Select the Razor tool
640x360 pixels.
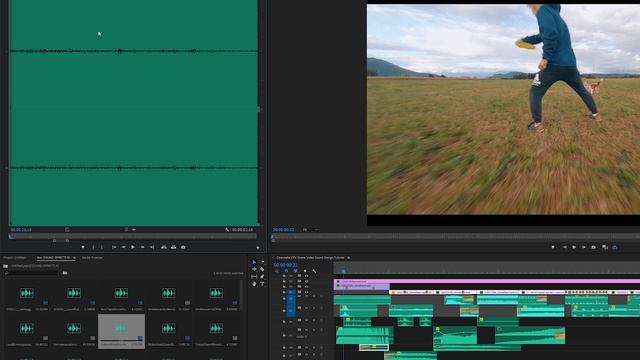(x=262, y=269)
